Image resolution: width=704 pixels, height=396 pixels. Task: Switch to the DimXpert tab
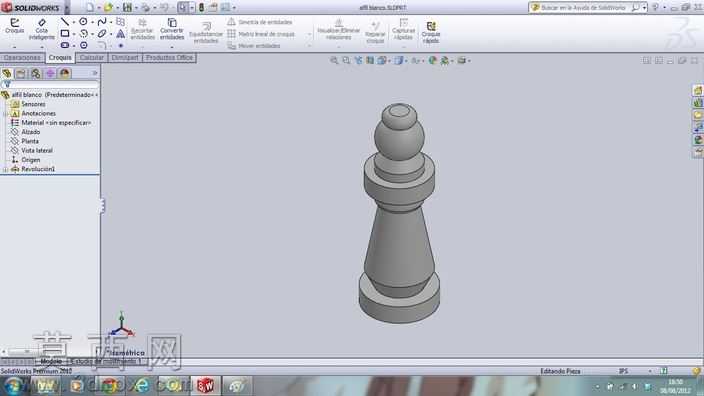125,57
